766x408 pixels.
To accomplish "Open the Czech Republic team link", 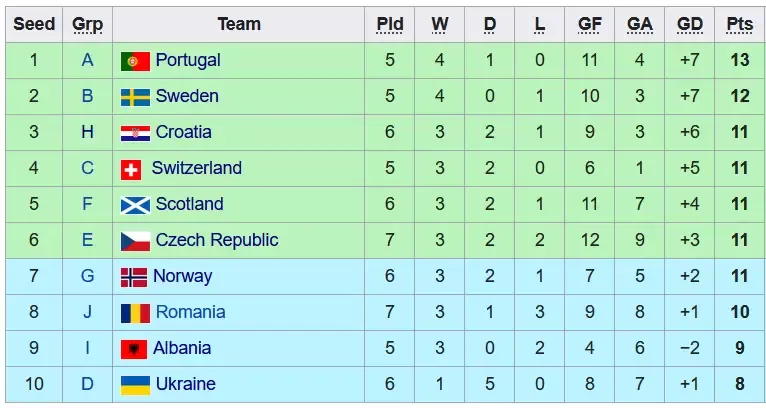I will 217,240.
